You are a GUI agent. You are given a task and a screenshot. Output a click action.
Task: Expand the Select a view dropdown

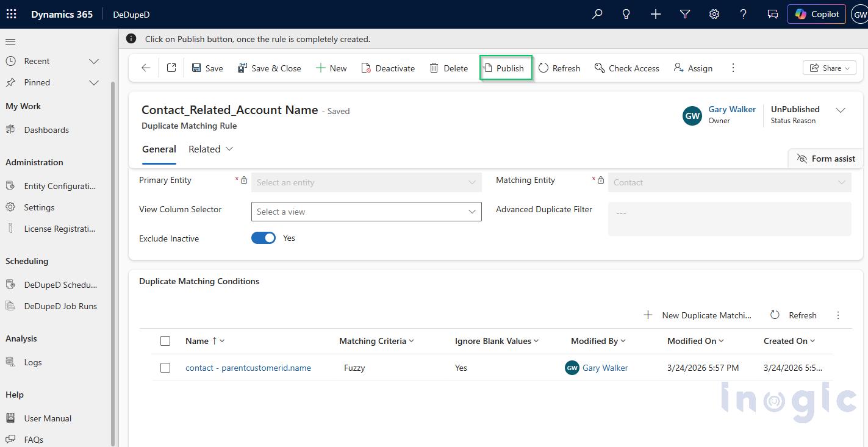[471, 212]
